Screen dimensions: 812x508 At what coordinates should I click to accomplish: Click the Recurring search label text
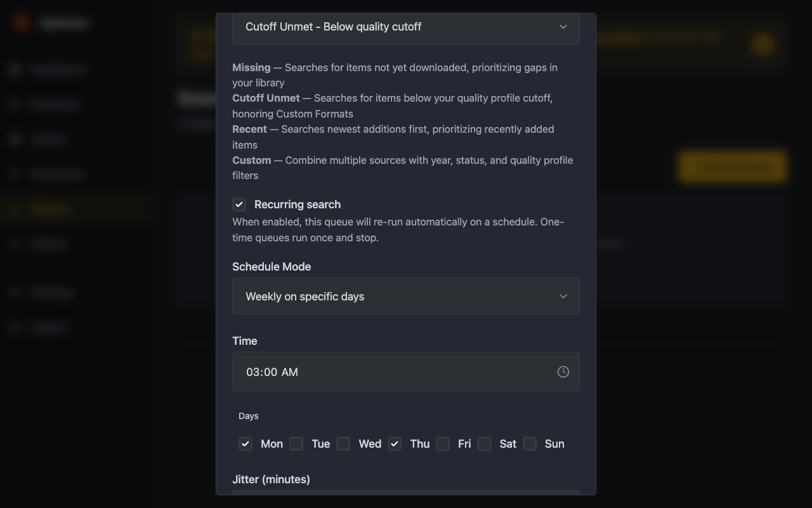(298, 204)
